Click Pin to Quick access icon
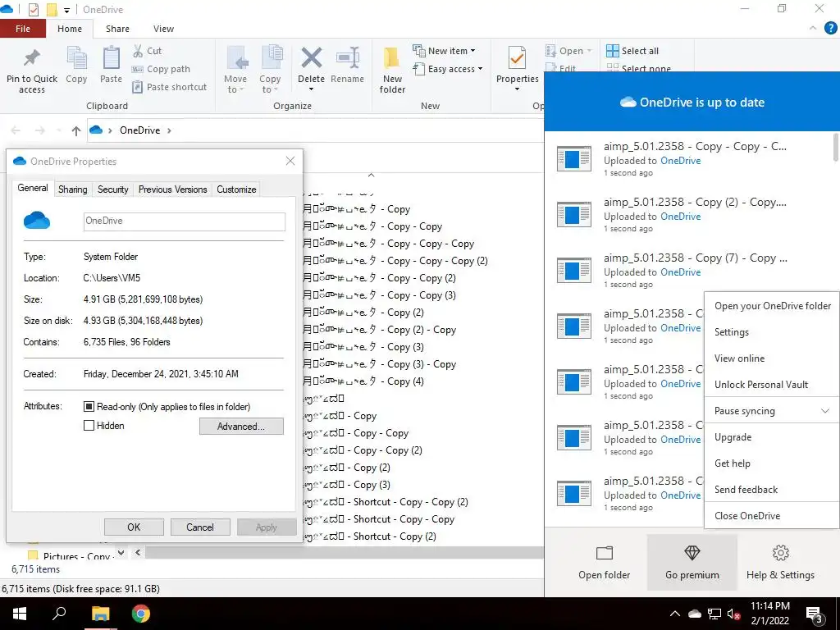 coord(32,59)
